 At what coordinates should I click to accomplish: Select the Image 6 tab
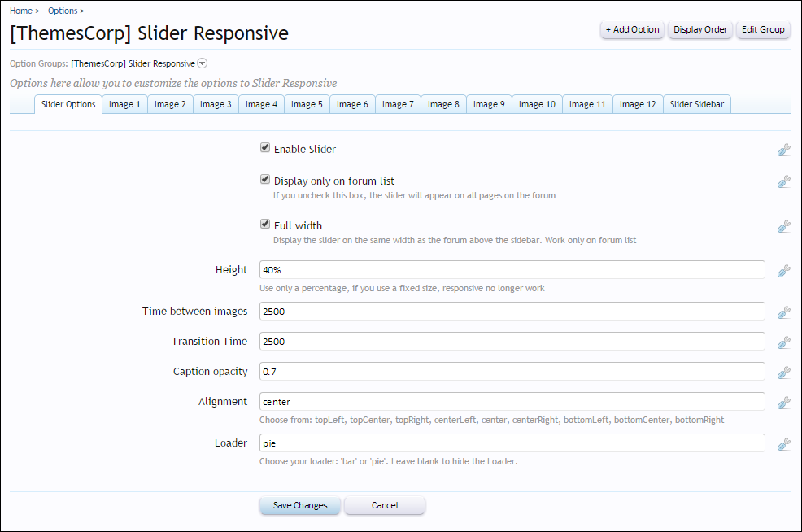point(352,104)
